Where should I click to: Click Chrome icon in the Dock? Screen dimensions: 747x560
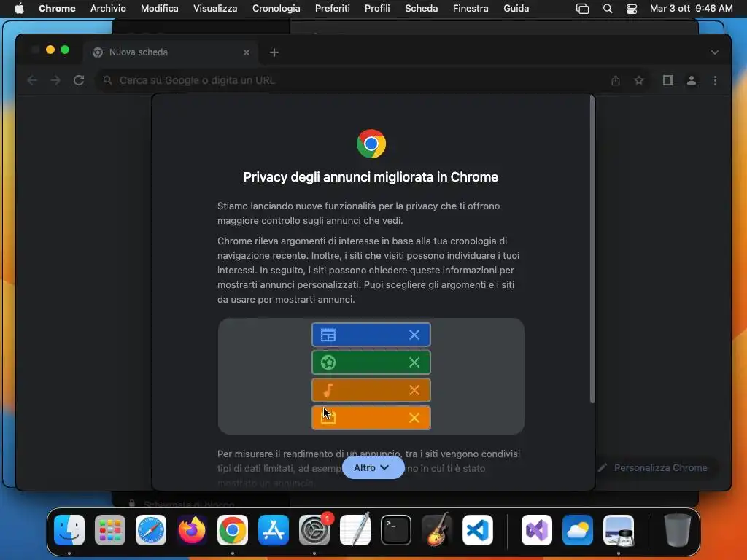tap(233, 530)
